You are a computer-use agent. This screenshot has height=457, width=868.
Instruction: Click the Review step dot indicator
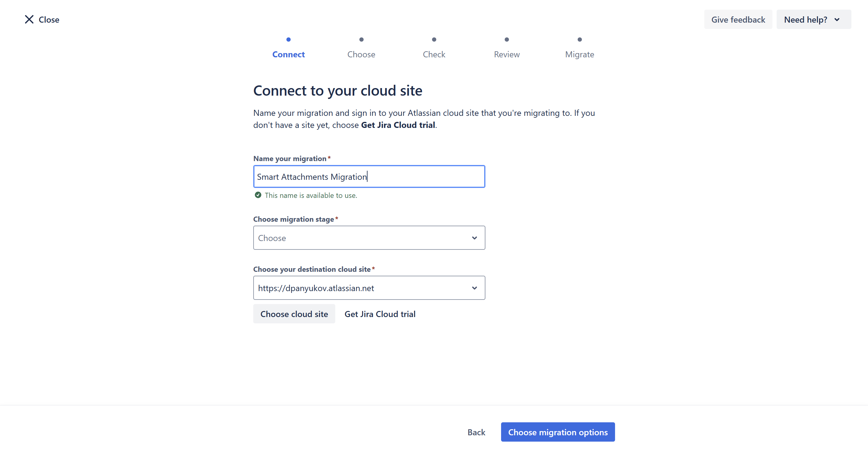507,40
